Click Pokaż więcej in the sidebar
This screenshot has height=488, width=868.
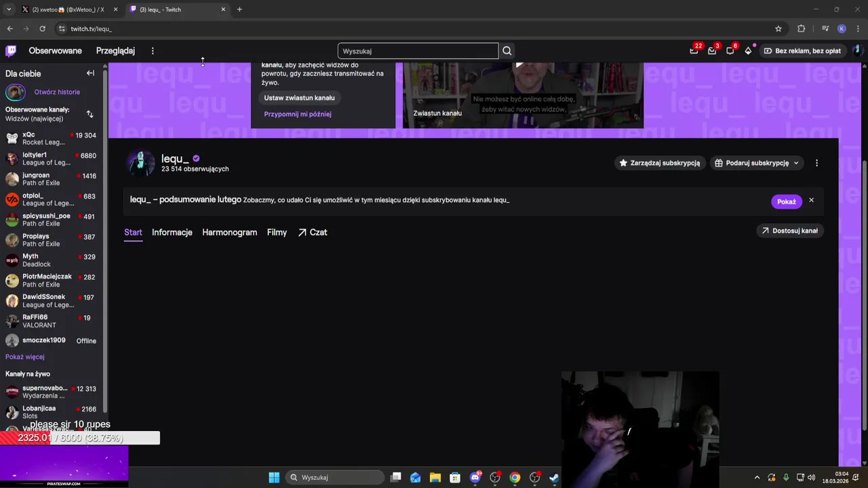coord(25,357)
